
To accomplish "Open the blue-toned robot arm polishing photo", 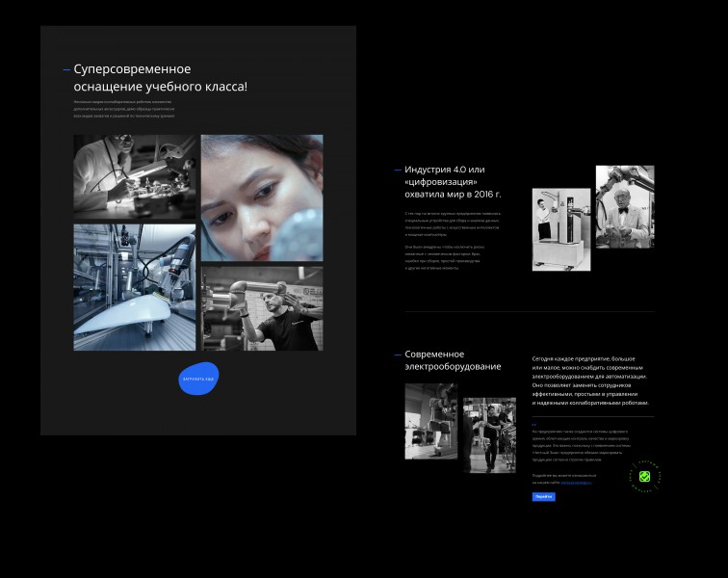I will 135,288.
